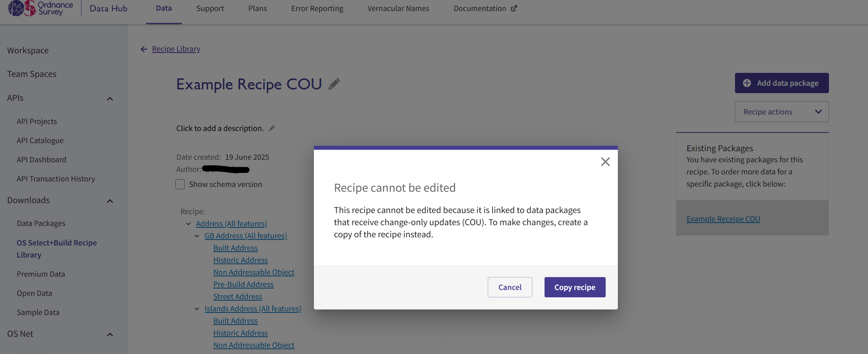Viewport: 868px width, 354px height.
Task: Click the Copy recipe button
Action: (x=574, y=287)
